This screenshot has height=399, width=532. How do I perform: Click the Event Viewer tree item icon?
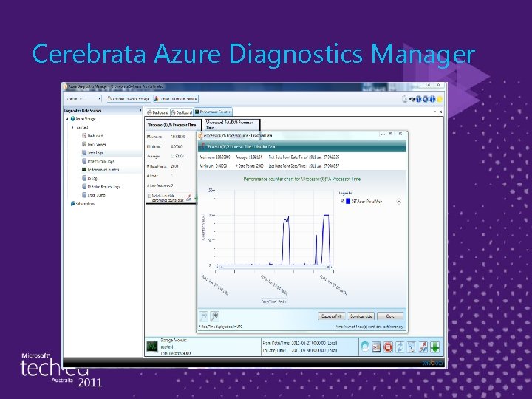click(84, 144)
